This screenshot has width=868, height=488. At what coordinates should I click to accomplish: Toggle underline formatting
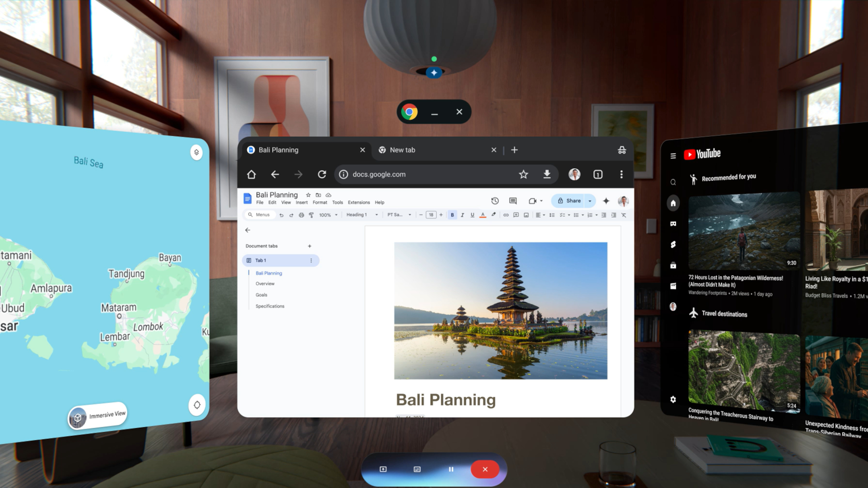472,215
